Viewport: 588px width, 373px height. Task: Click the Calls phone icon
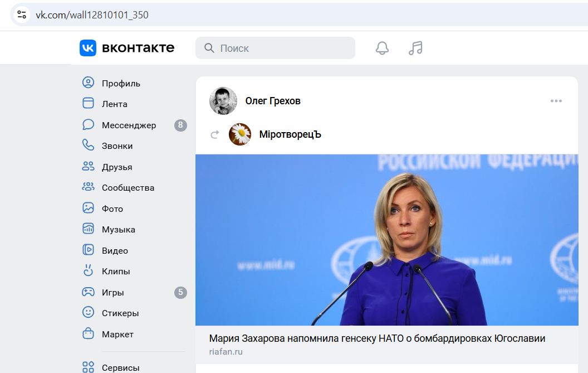tap(88, 146)
